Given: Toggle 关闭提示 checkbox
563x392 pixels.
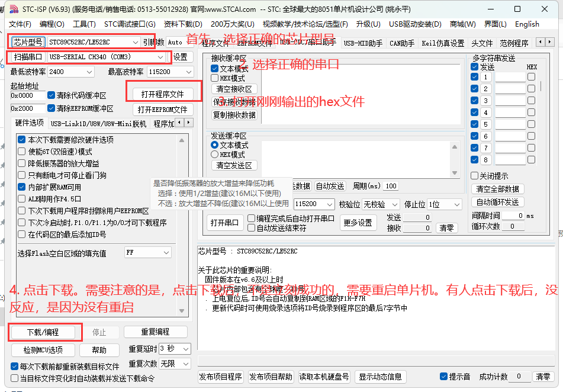Looking at the screenshot, I should click(474, 176).
